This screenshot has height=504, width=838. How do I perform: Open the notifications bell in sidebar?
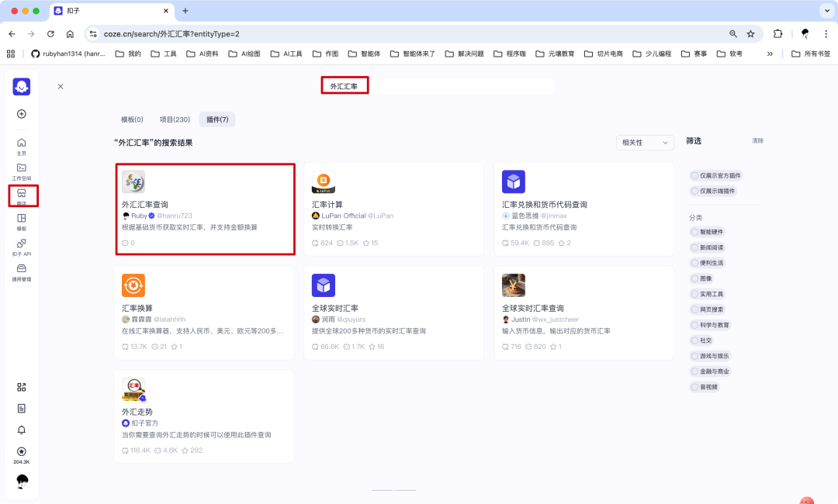pos(22,430)
